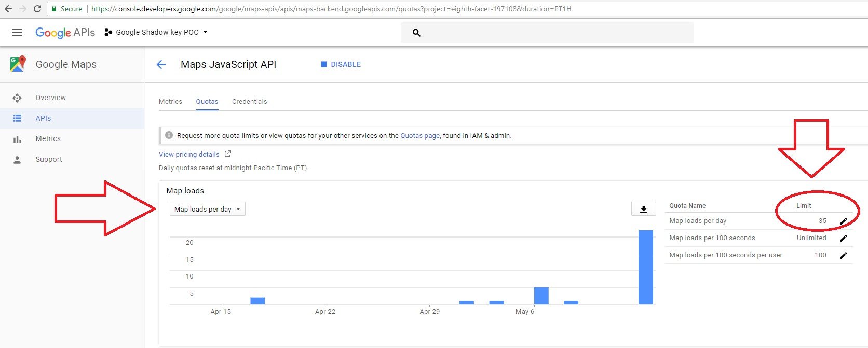Click the green Secure padlock icon
This screenshot has height=348, width=868.
coord(54,9)
